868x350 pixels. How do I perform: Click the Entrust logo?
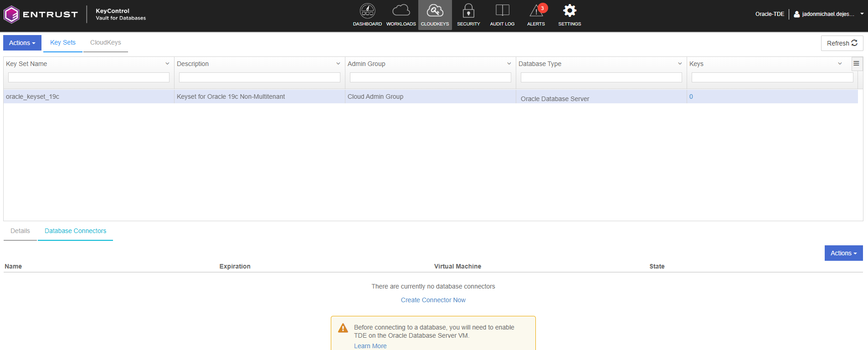(41, 15)
